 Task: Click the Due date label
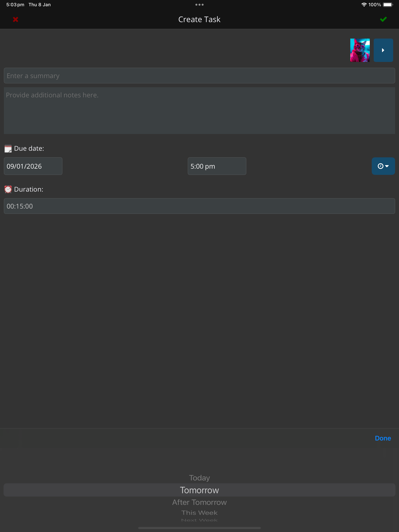click(x=29, y=148)
